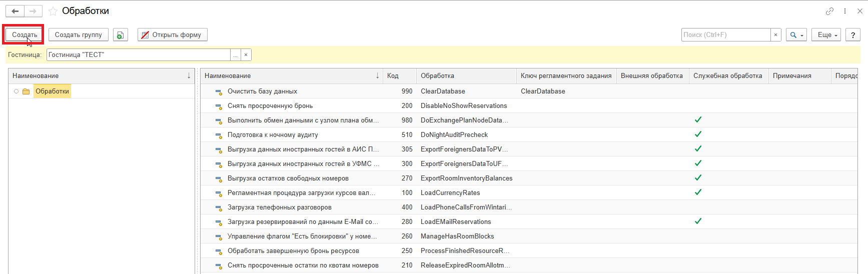Clear the Гостиница field with x
868x274 pixels.
tap(246, 54)
